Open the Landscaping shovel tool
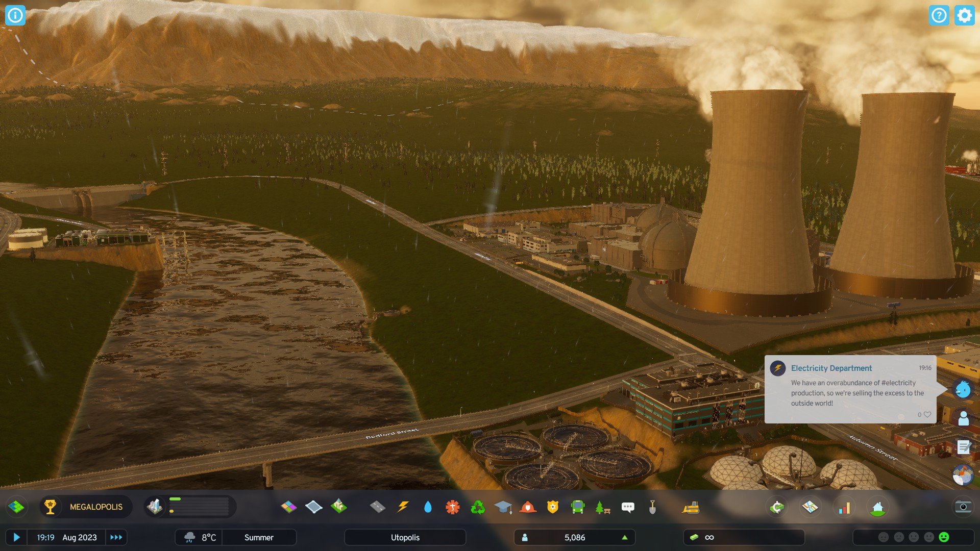 [652, 507]
